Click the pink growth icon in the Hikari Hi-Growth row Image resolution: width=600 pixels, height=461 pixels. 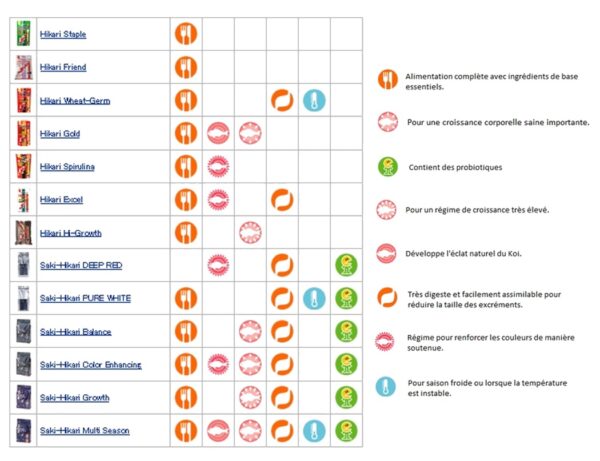click(250, 232)
